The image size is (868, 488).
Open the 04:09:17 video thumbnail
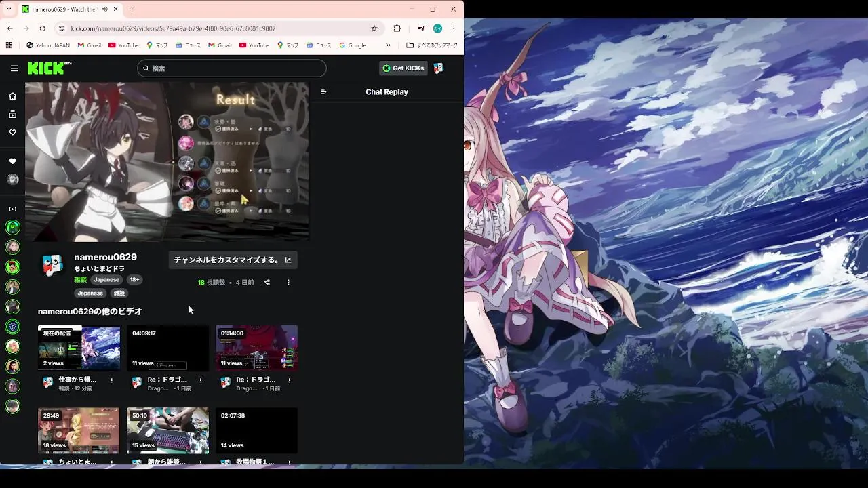coord(167,348)
